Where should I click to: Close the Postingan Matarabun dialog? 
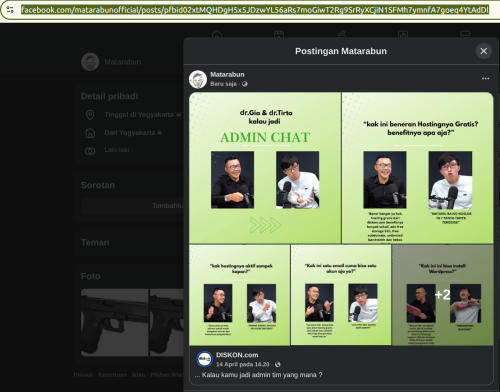[484, 51]
